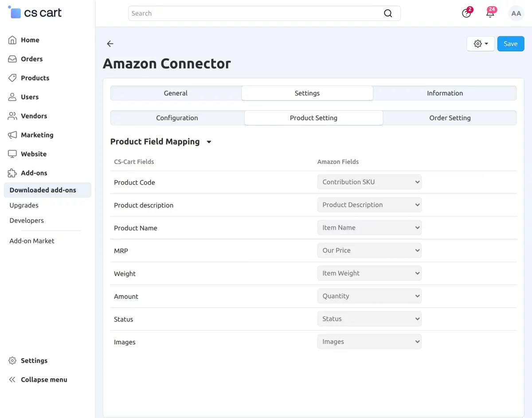Click the Website monitor icon
Viewport: 532px width, 418px height.
pyautogui.click(x=12, y=154)
